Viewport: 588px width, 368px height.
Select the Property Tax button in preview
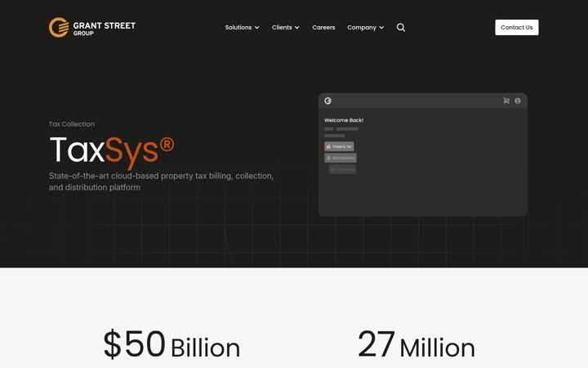[339, 146]
